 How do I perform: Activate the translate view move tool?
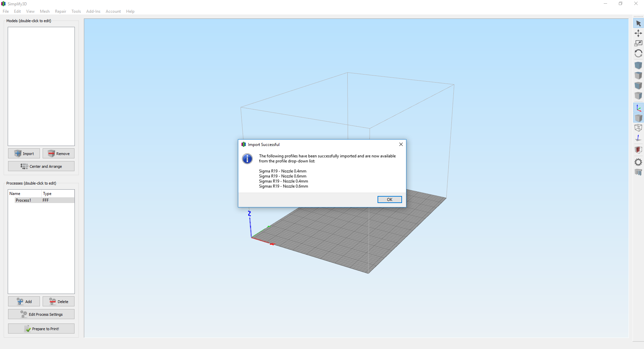638,33
